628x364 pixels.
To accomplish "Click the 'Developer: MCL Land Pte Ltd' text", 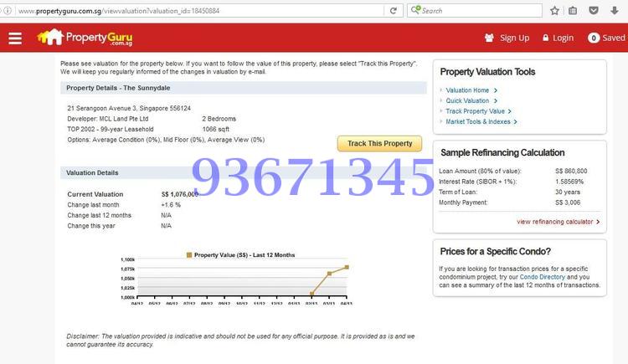I will coord(108,119).
